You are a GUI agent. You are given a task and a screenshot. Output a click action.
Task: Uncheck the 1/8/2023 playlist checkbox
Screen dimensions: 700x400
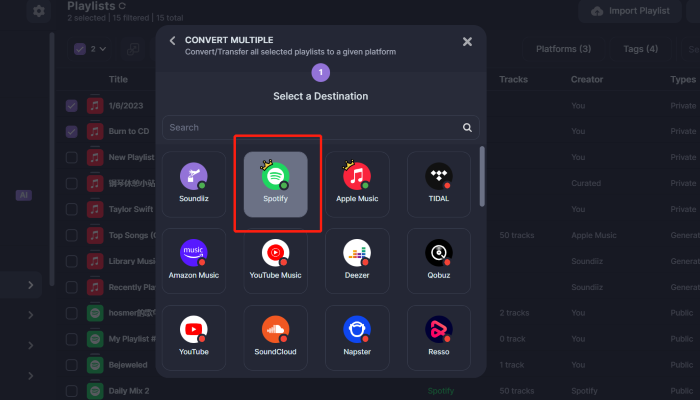[x=72, y=105]
